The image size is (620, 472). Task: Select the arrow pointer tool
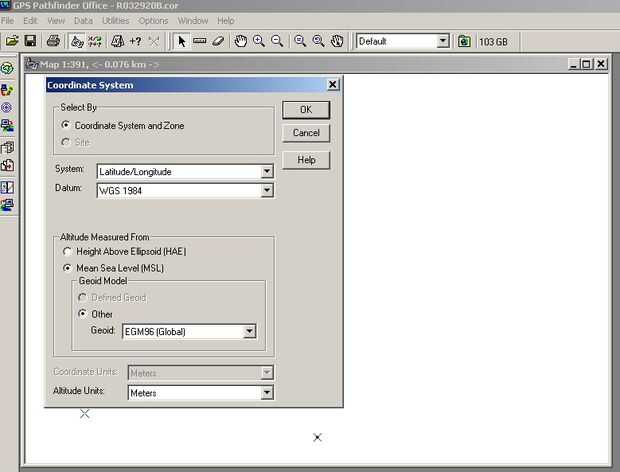tap(181, 41)
